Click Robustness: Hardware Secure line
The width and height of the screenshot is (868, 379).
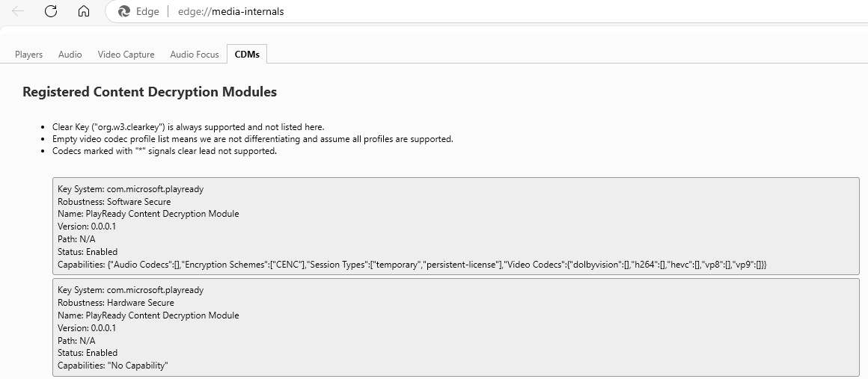coord(115,303)
